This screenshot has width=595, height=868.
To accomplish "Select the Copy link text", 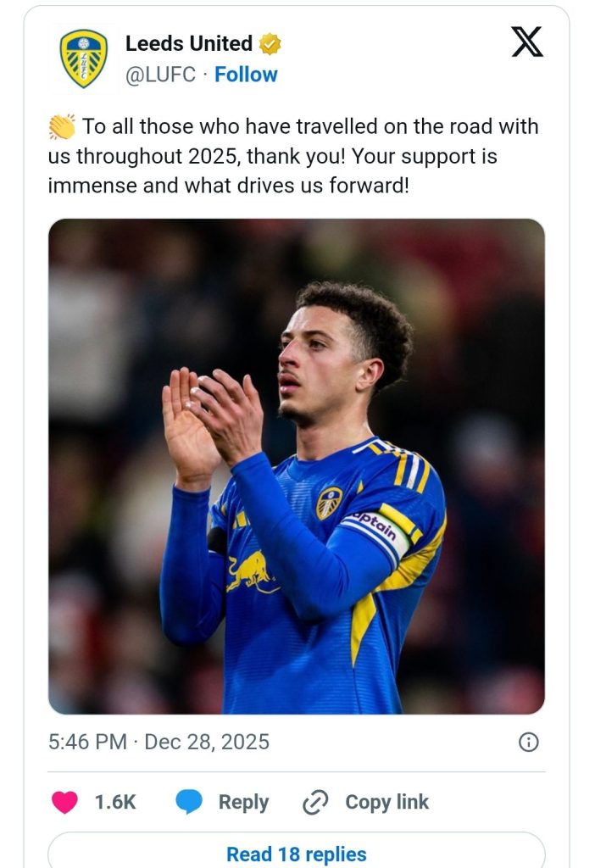I will [386, 802].
